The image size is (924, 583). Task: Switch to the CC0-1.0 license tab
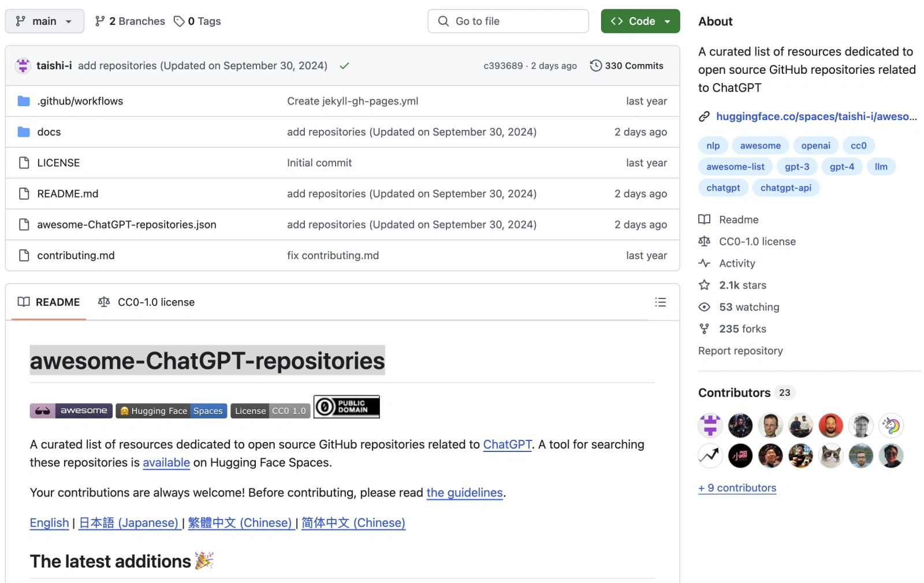(147, 302)
